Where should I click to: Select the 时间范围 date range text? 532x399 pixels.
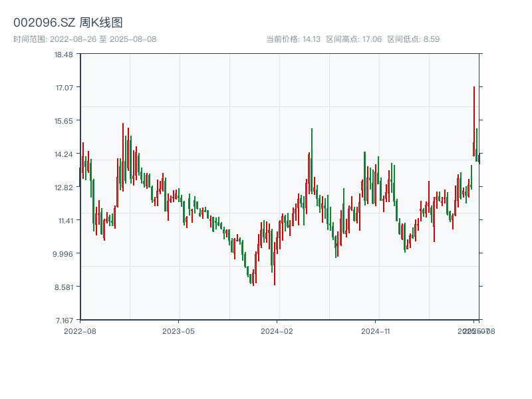(x=84, y=39)
